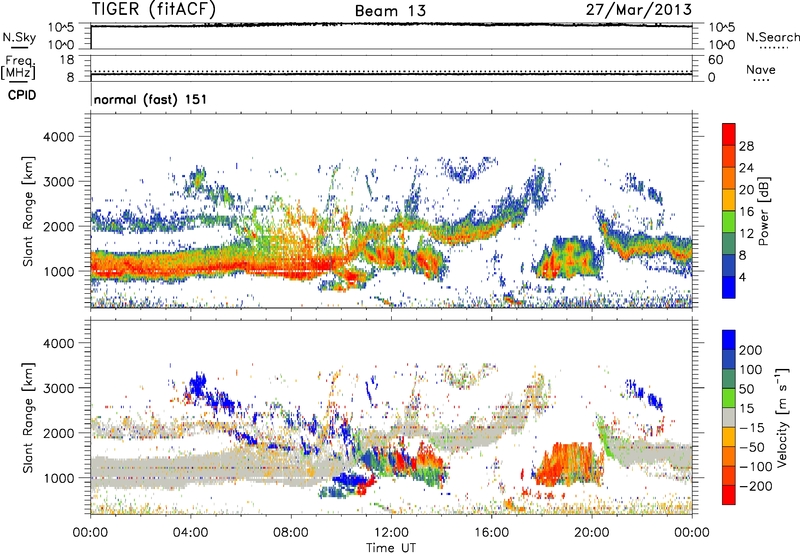Click the '200' label on Velocity colorbar

751,350
